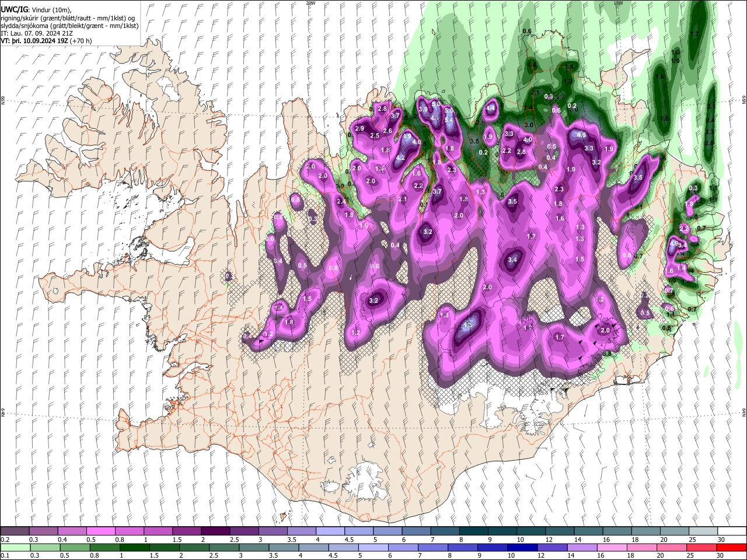Pick the top-row swatch between 4 and 4.5

330,531
